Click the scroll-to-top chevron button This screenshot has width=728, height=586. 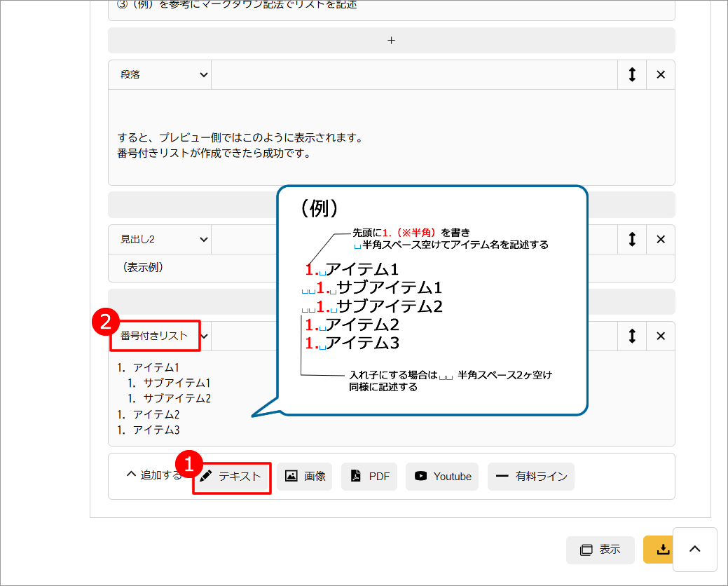point(695,550)
